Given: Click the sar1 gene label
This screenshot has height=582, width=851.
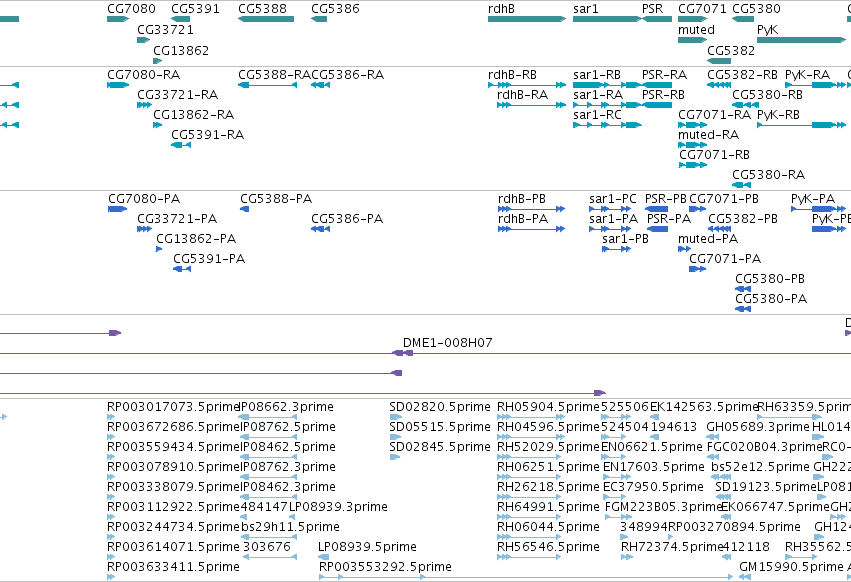Looking at the screenshot, I should point(585,9).
